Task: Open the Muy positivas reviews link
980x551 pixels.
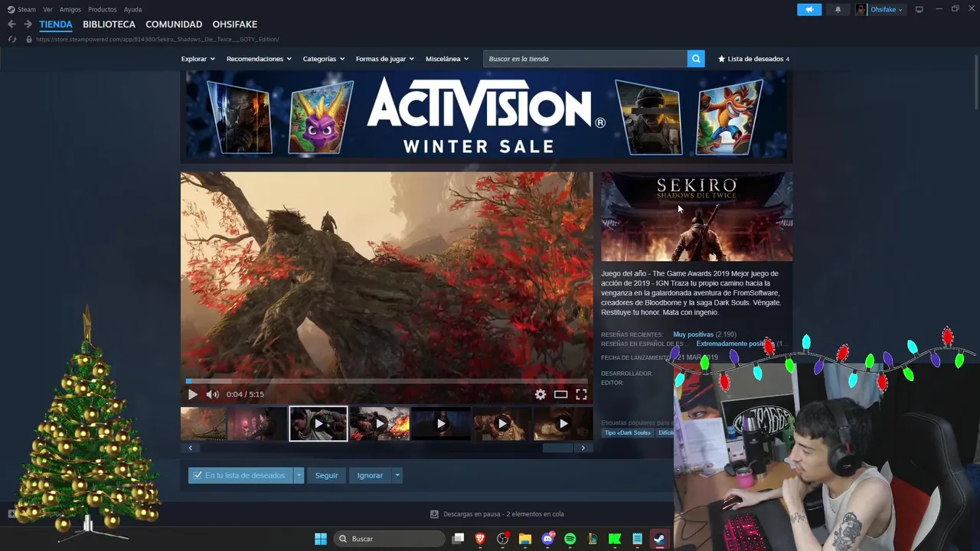Action: [693, 334]
